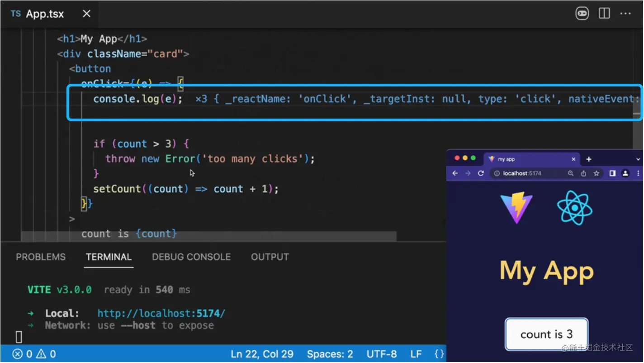The width and height of the screenshot is (644, 363).
Task: Click the terminal cursor prompt
Action: click(x=19, y=337)
